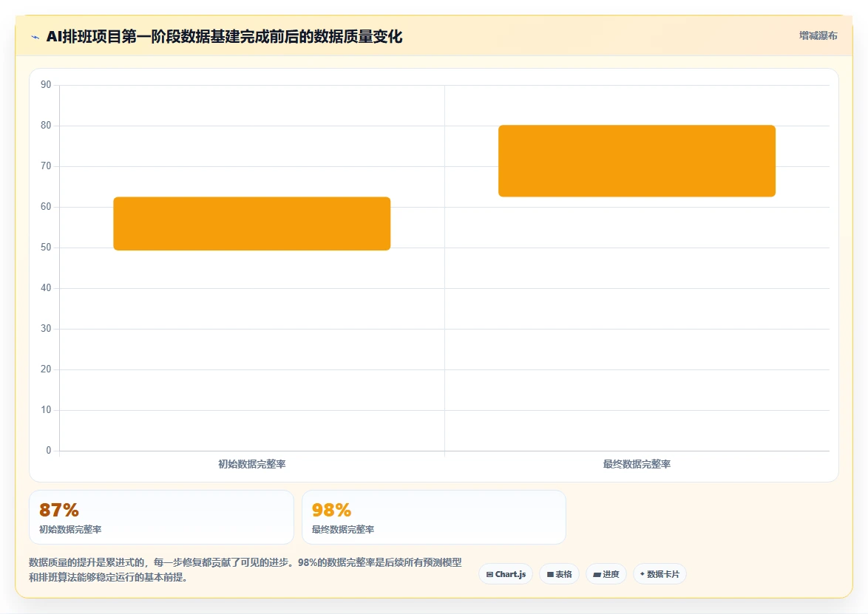
Task: Click x-axis label 初始数据完整率
Action: coord(252,464)
